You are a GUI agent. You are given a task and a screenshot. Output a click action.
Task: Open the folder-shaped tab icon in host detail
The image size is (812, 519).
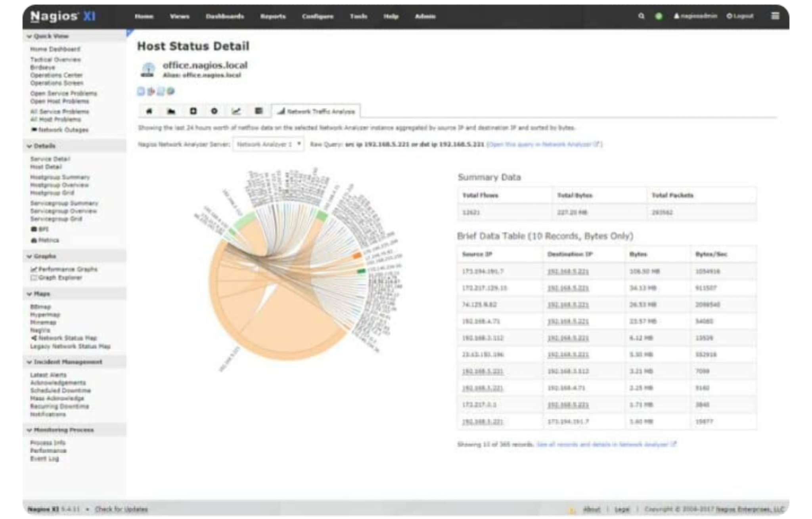(171, 111)
